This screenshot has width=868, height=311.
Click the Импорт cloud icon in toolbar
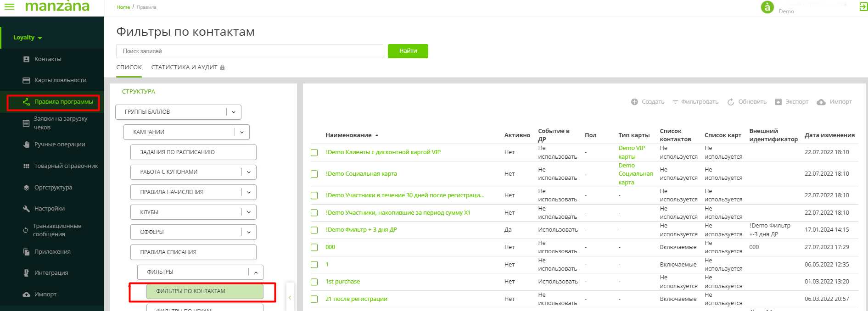(x=821, y=102)
